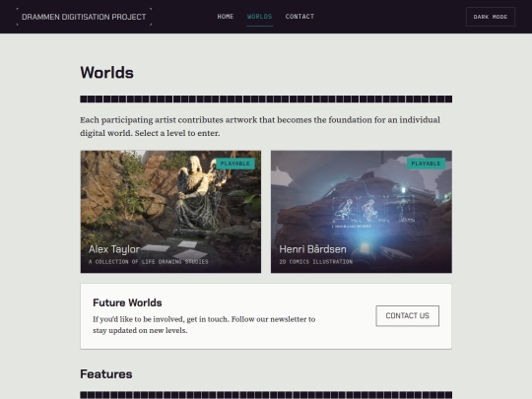This screenshot has width=532, height=399.
Task: Click '2D comics illustration' caption
Action: 316,262
